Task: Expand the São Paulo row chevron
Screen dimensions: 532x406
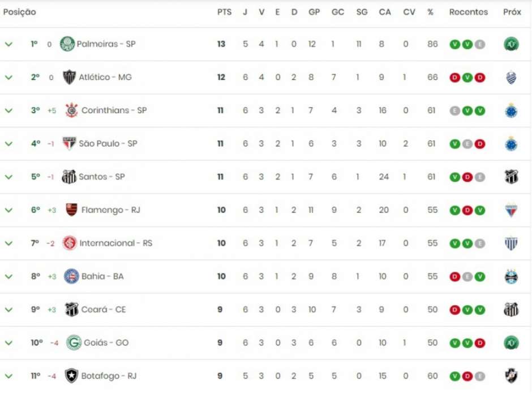Action: pyautogui.click(x=8, y=143)
